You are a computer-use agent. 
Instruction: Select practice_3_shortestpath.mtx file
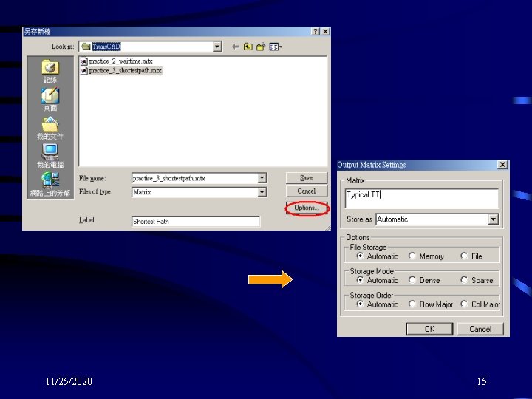tap(121, 71)
